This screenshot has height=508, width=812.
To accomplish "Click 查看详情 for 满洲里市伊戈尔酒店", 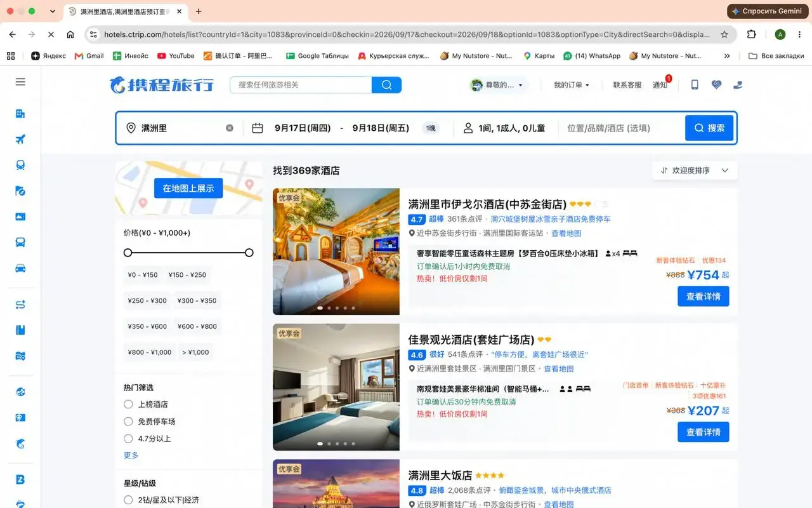I will [x=704, y=297].
